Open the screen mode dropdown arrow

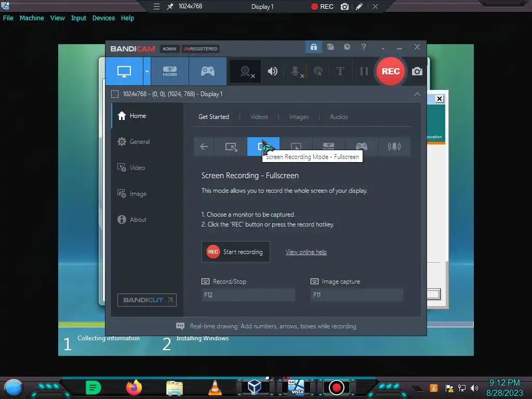point(147,71)
